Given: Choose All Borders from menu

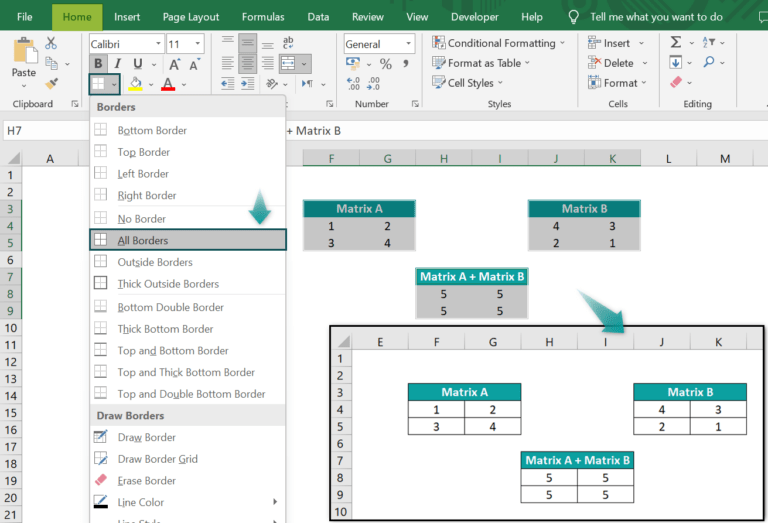Looking at the screenshot, I should pyautogui.click(x=188, y=240).
